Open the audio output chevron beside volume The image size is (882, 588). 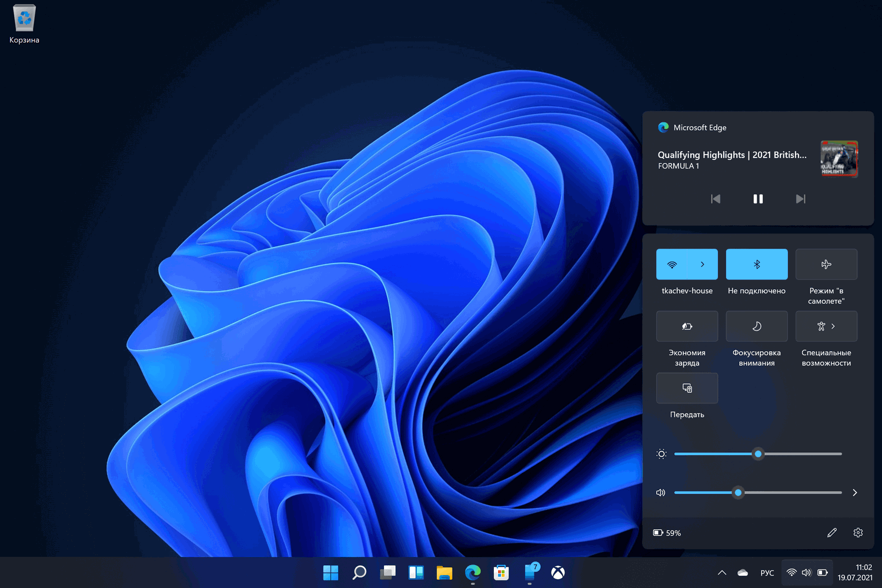[855, 493]
